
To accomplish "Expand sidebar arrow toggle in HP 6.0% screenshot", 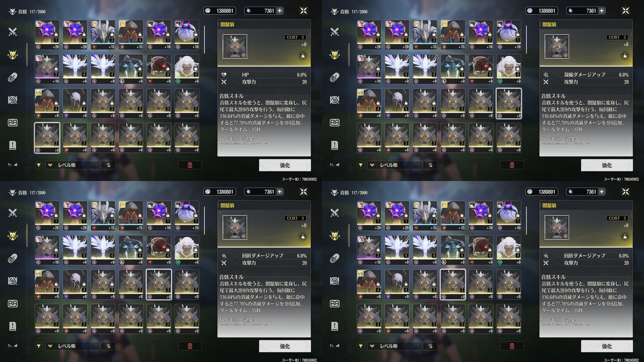I will point(12,165).
